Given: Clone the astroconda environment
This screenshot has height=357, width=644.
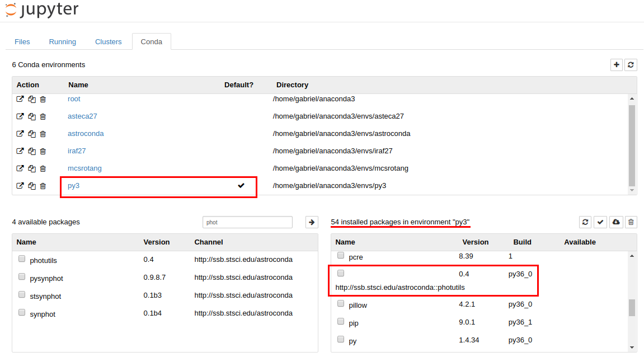Looking at the screenshot, I should (x=32, y=134).
